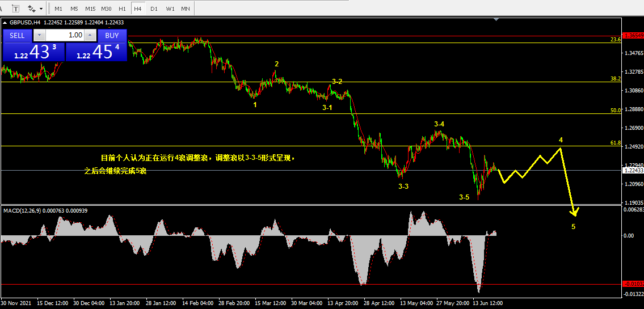Increase lot volume with up arrow
The width and height of the screenshot is (644, 309).
coord(90,35)
